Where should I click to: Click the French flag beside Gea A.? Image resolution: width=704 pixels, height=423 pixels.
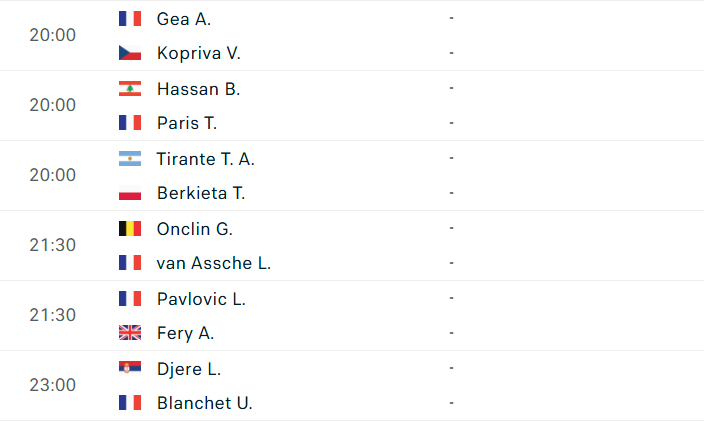click(129, 18)
